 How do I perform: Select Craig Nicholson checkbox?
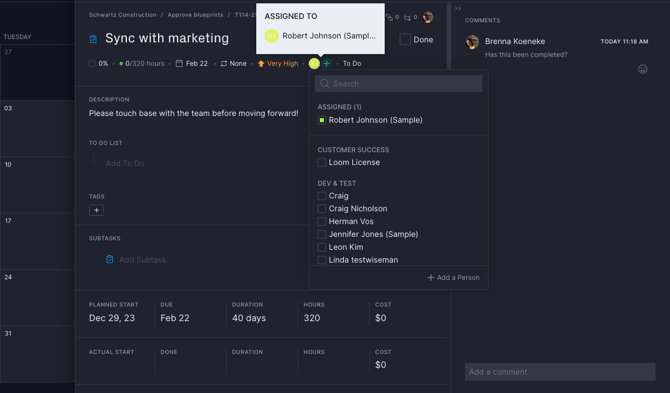[x=322, y=208]
